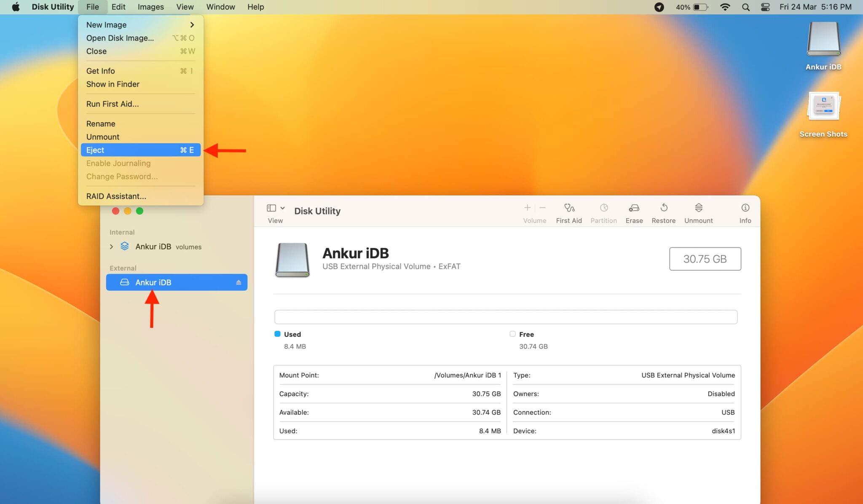
Task: Select external Ankur iDB in sidebar
Action: click(177, 282)
